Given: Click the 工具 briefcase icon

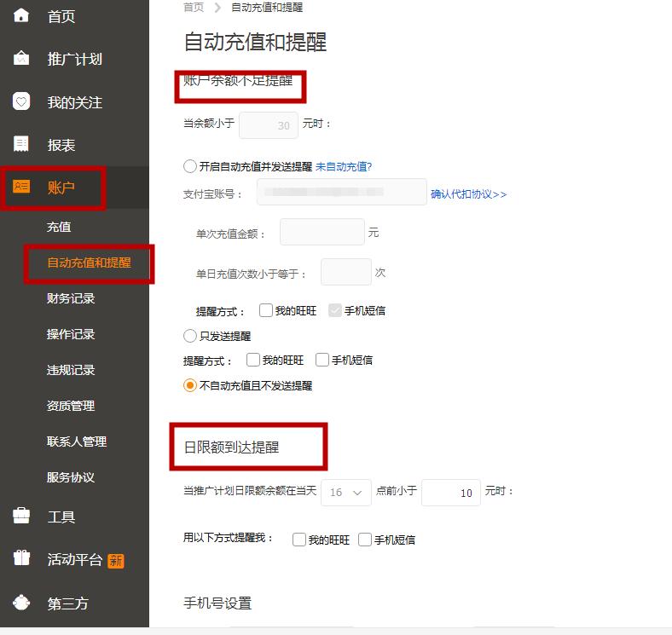Looking at the screenshot, I should click(x=21, y=516).
